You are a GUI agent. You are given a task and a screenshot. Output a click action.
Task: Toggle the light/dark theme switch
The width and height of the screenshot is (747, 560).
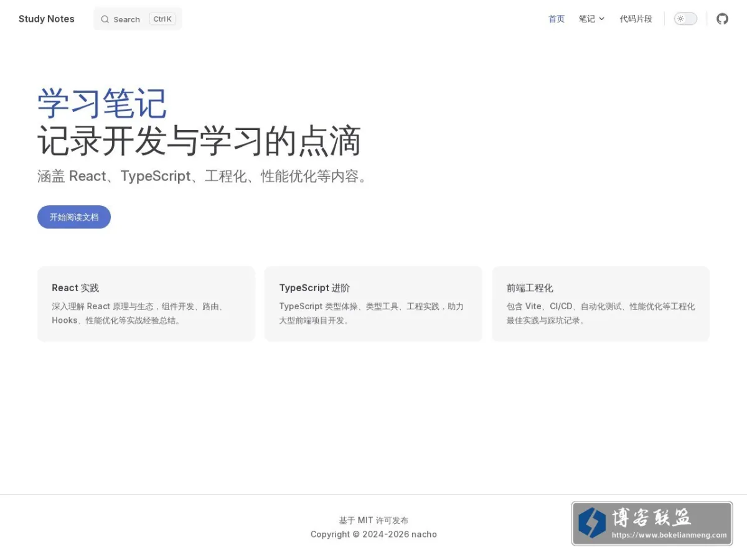685,19
